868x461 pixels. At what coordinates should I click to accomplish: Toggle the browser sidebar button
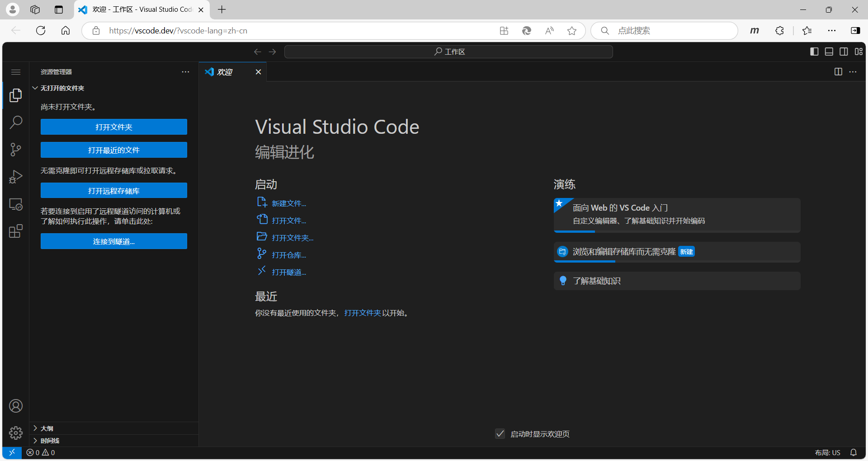855,31
